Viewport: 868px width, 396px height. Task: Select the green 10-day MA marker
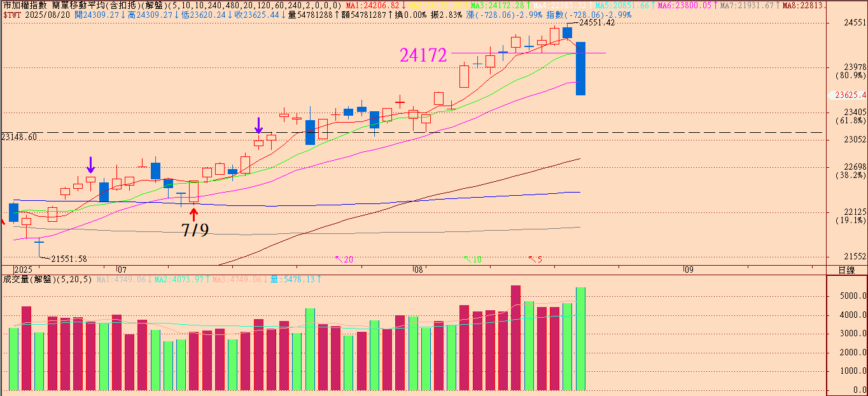[473, 259]
